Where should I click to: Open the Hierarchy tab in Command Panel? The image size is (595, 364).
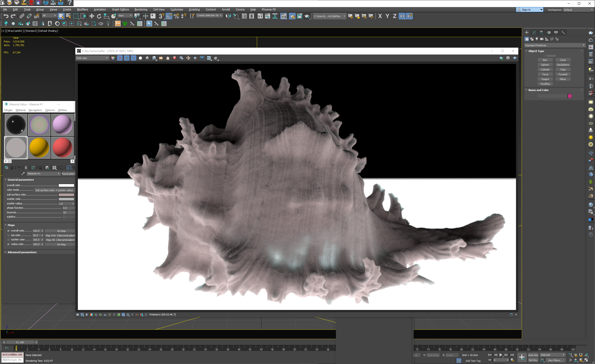541,33
